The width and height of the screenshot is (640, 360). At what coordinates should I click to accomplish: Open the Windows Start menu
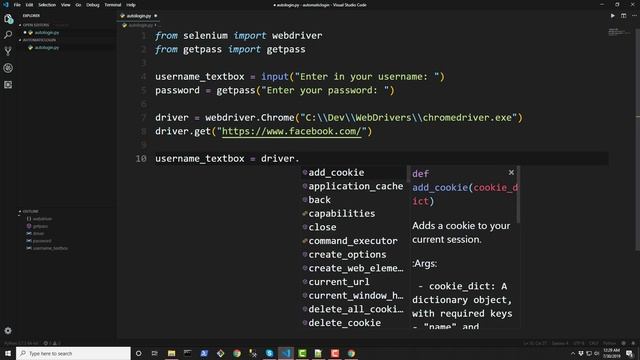click(8, 353)
